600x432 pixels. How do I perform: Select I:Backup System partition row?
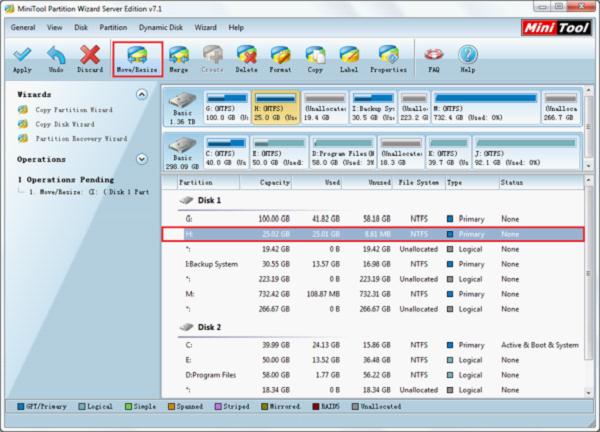pyautogui.click(x=373, y=264)
